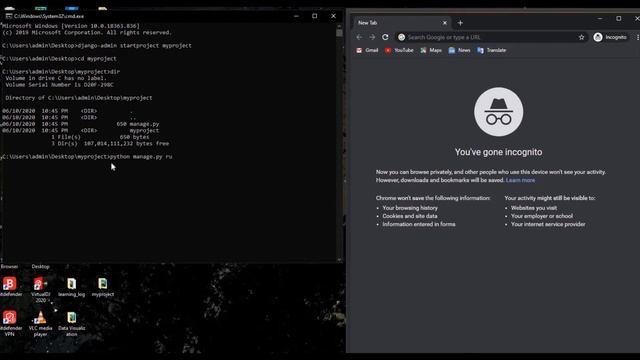The height and width of the screenshot is (360, 640).
Task: Select VirtualDJ 2020 desktop icon
Action: (40, 289)
